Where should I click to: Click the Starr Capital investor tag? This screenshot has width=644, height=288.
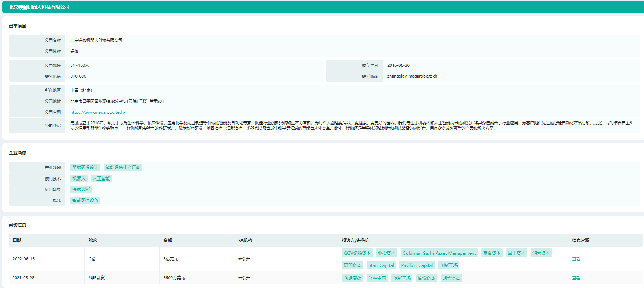point(381,265)
